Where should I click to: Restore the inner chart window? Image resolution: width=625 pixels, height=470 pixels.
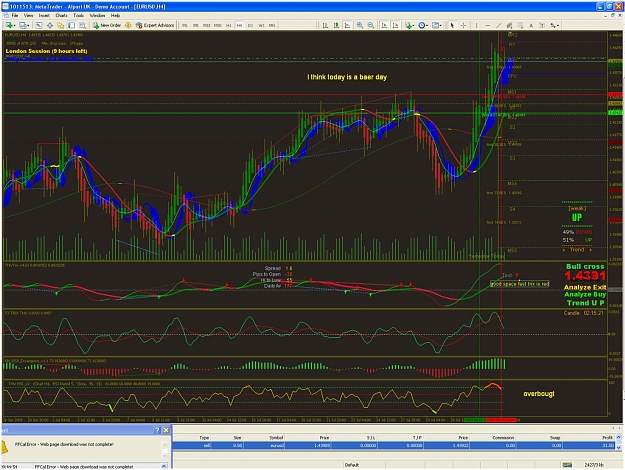pyautogui.click(x=613, y=16)
